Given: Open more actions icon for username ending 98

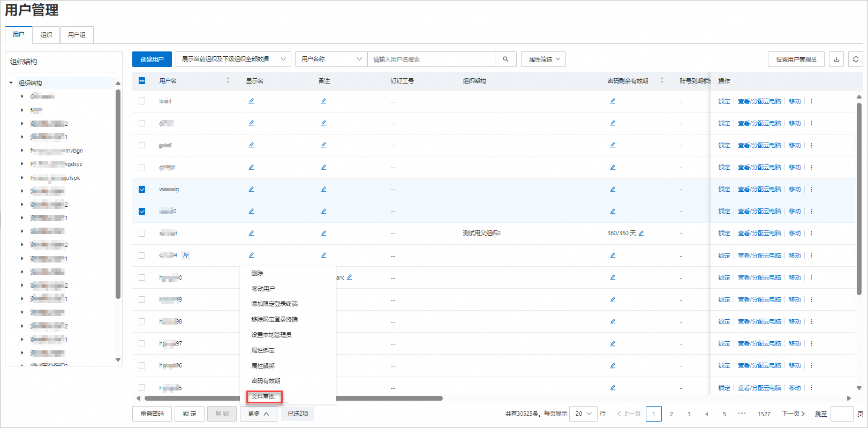Looking at the screenshot, I should pyautogui.click(x=811, y=321).
